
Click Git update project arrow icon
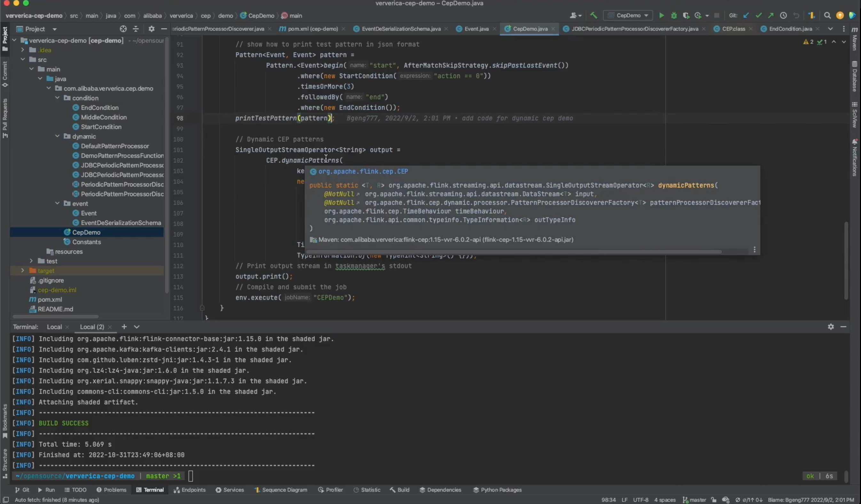746,15
